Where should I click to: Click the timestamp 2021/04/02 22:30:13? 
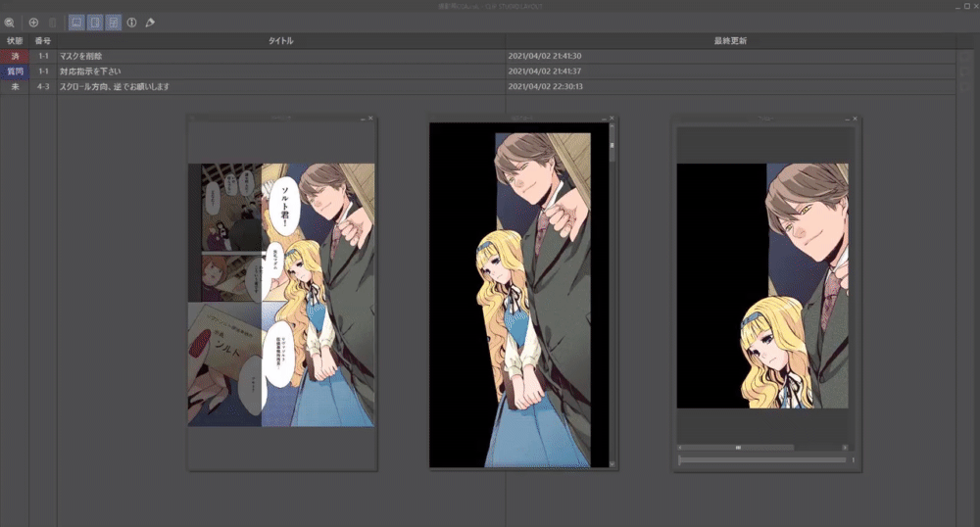click(x=545, y=87)
